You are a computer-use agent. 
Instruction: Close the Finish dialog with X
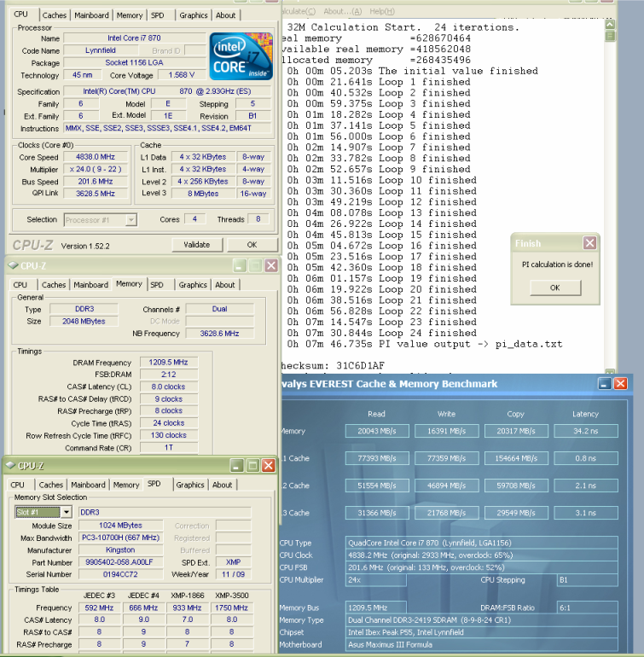pyautogui.click(x=589, y=243)
